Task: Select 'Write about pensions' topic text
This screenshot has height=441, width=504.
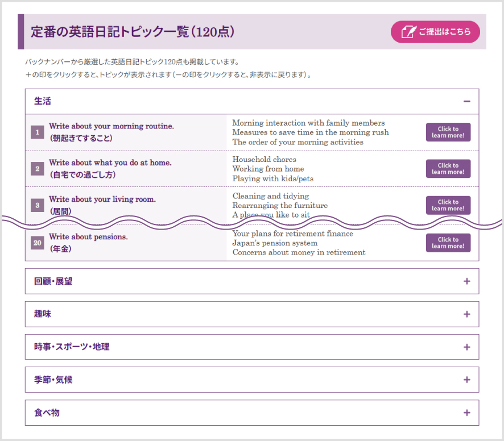Action: click(88, 237)
